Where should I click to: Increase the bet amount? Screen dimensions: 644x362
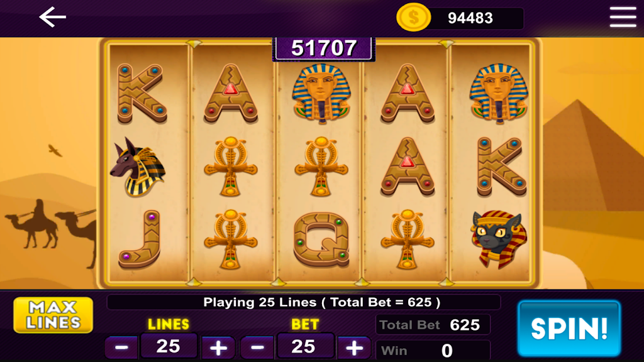point(354,348)
